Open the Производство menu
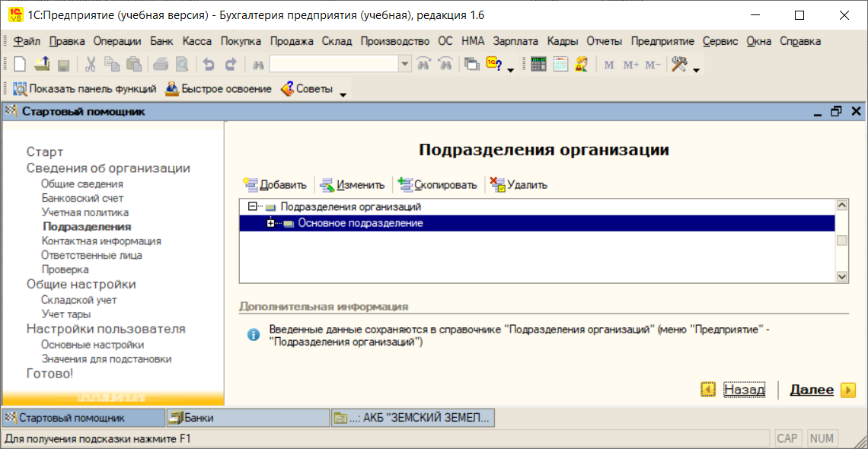 point(394,41)
